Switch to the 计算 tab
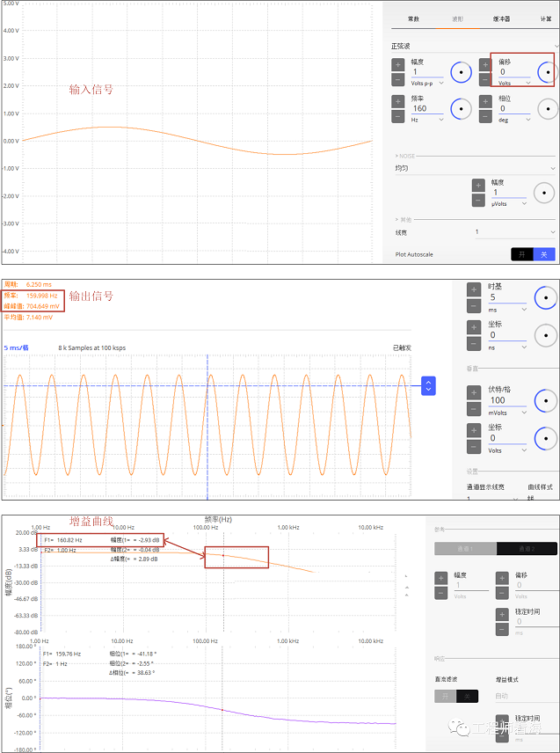The width and height of the screenshot is (560, 753). (546, 18)
